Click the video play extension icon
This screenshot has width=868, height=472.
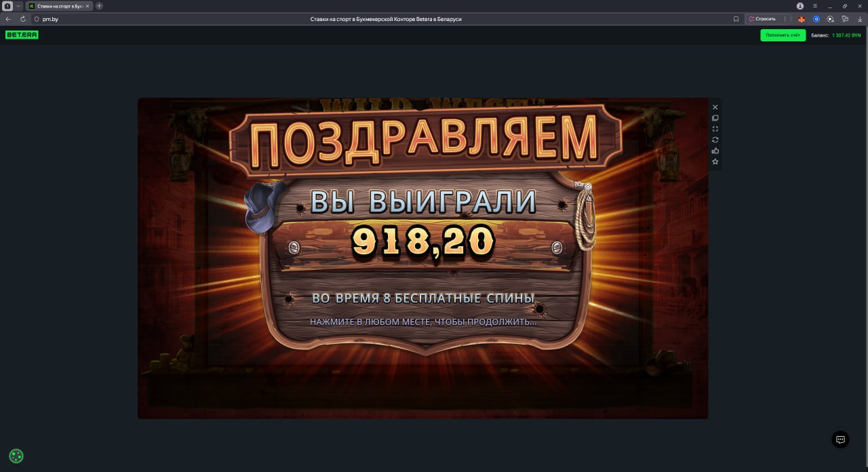point(831,19)
